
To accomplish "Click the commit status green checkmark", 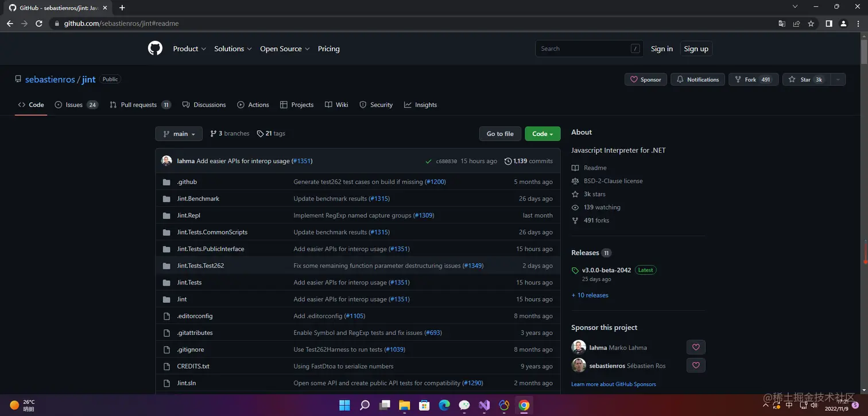I will [x=428, y=161].
